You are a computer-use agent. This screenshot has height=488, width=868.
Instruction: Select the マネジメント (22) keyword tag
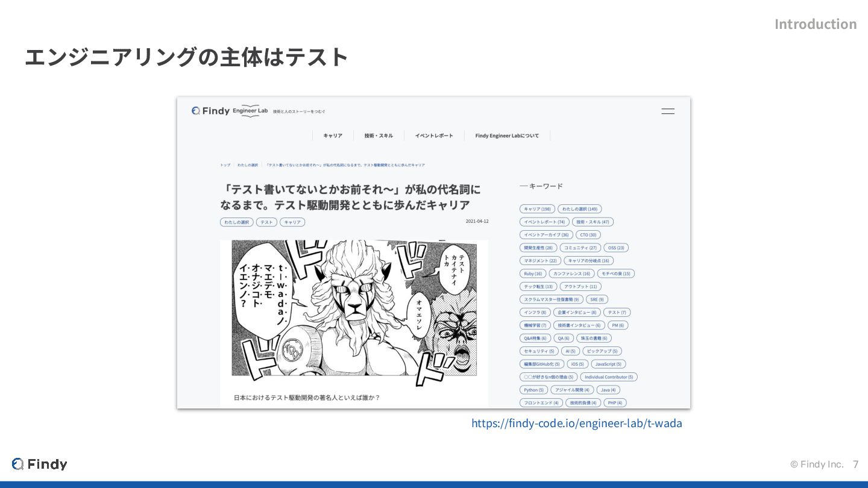(x=540, y=261)
